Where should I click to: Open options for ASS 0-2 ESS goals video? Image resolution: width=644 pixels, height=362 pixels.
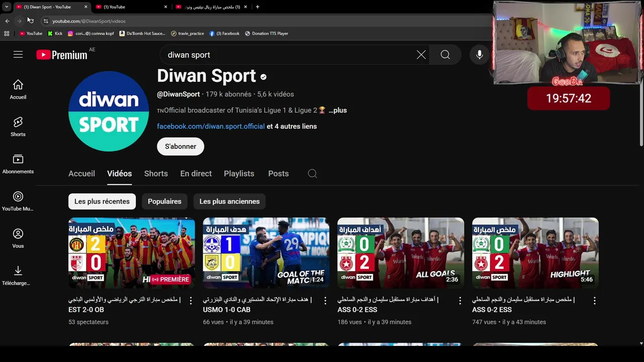click(460, 301)
